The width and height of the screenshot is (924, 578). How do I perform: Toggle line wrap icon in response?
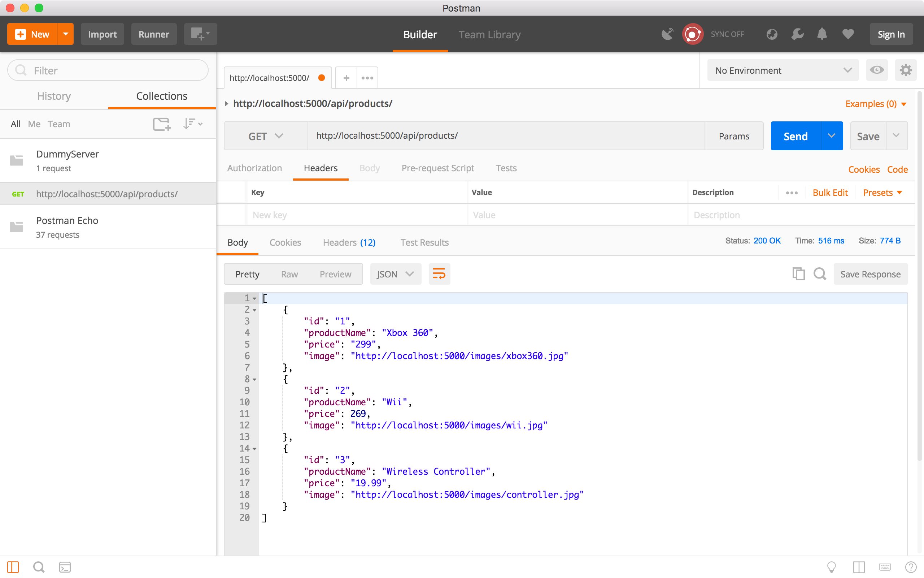(439, 274)
